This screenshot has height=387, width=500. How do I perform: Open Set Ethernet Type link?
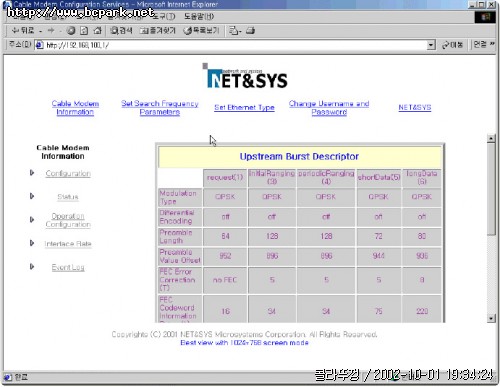tap(244, 107)
